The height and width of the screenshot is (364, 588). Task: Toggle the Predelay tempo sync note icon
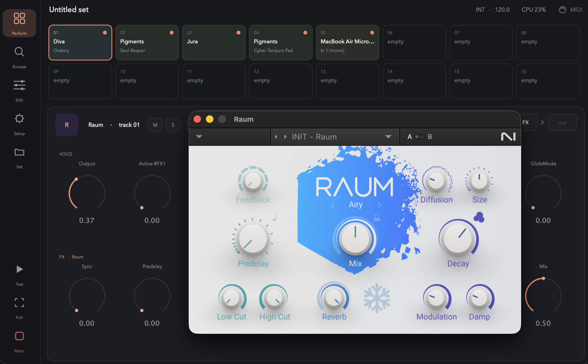click(x=275, y=217)
